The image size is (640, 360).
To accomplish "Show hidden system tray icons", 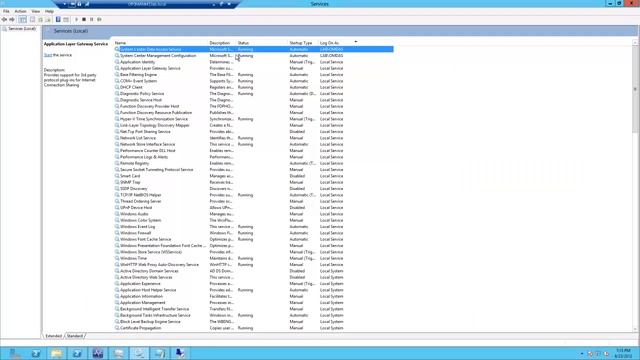I will click(582, 354).
